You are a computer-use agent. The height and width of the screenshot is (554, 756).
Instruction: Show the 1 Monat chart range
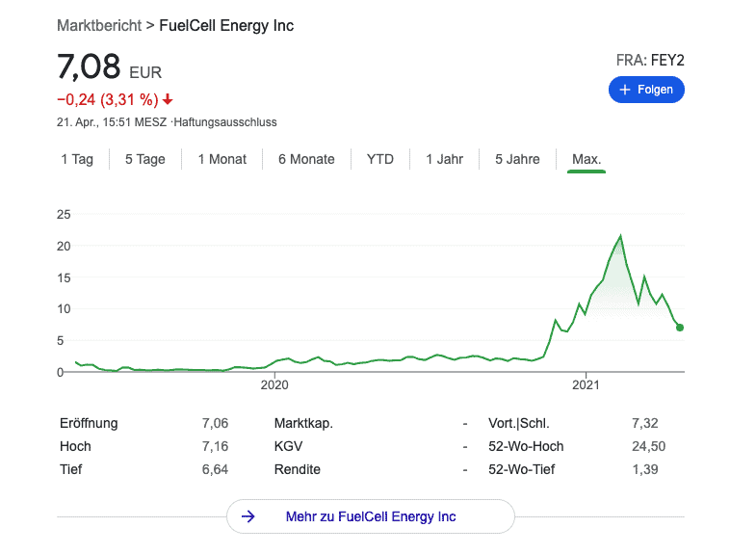pos(222,159)
